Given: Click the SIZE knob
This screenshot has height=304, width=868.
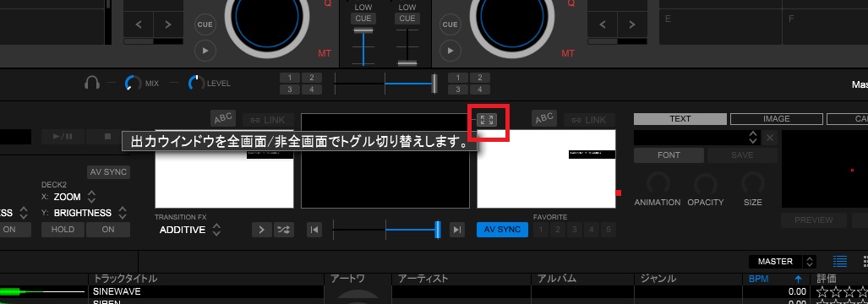Looking at the screenshot, I should tap(753, 183).
